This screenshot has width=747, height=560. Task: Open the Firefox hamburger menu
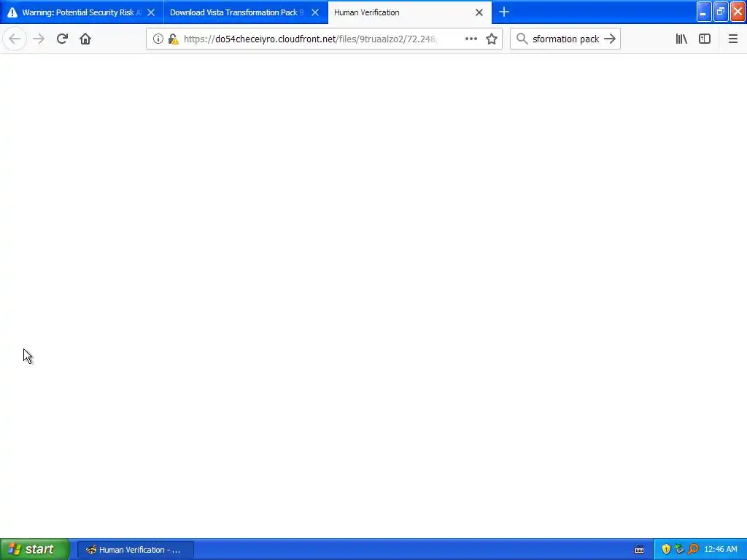[733, 39]
